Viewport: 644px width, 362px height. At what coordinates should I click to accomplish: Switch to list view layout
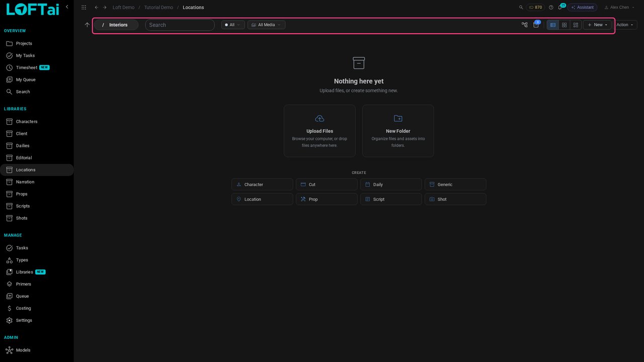coord(553,25)
